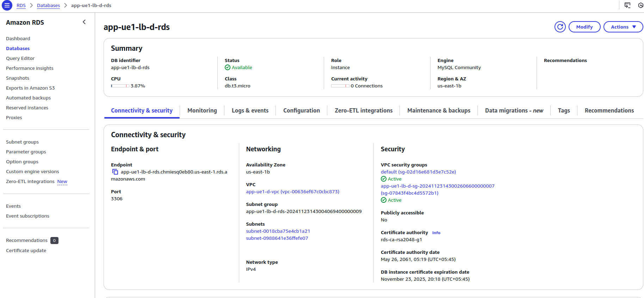This screenshot has width=644, height=298.
Task: Click Active icon under app-ue1-lb-d-sg group
Action: point(384,200)
